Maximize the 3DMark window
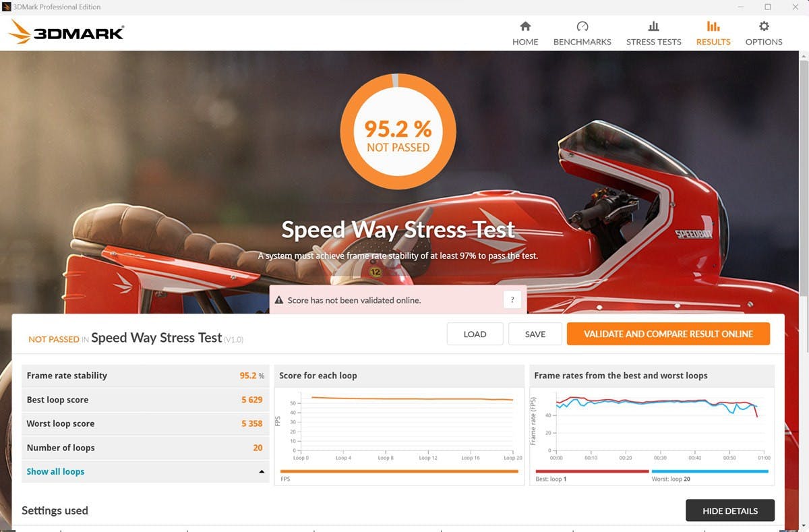Viewport: 809px width, 532px height. [x=767, y=7]
